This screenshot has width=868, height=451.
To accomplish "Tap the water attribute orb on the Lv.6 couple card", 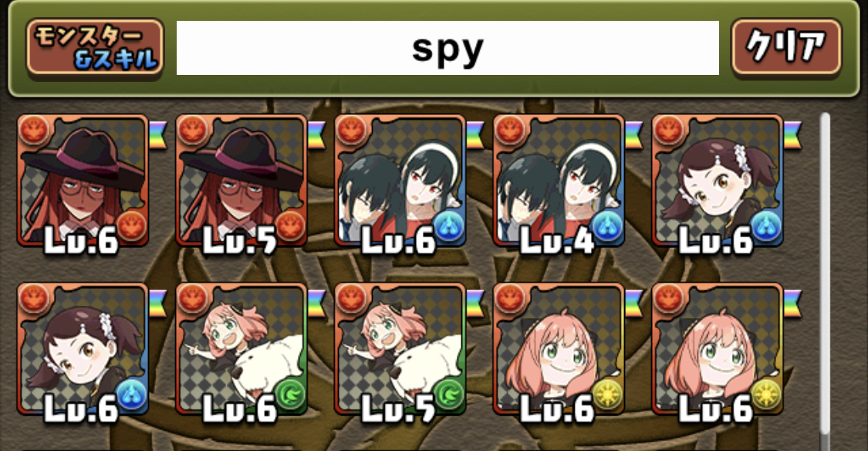I will [x=448, y=227].
